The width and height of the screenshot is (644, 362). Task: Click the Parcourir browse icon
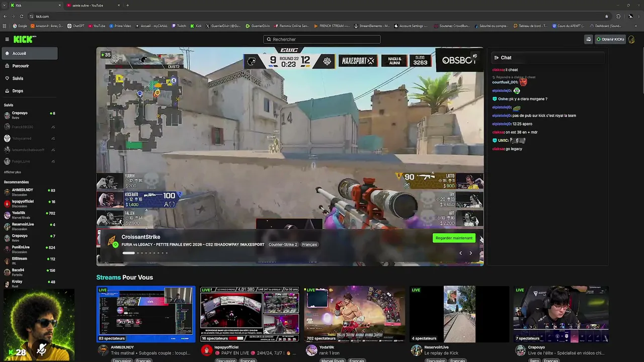[x=7, y=66]
